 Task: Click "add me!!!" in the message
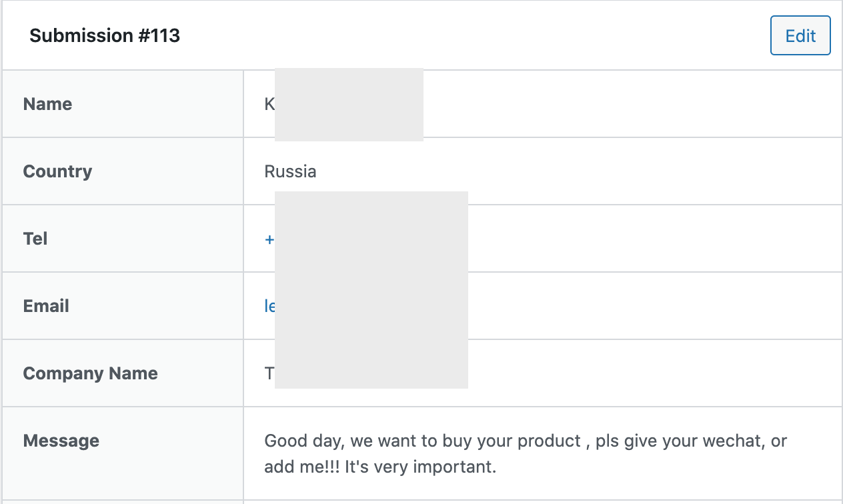[302, 466]
